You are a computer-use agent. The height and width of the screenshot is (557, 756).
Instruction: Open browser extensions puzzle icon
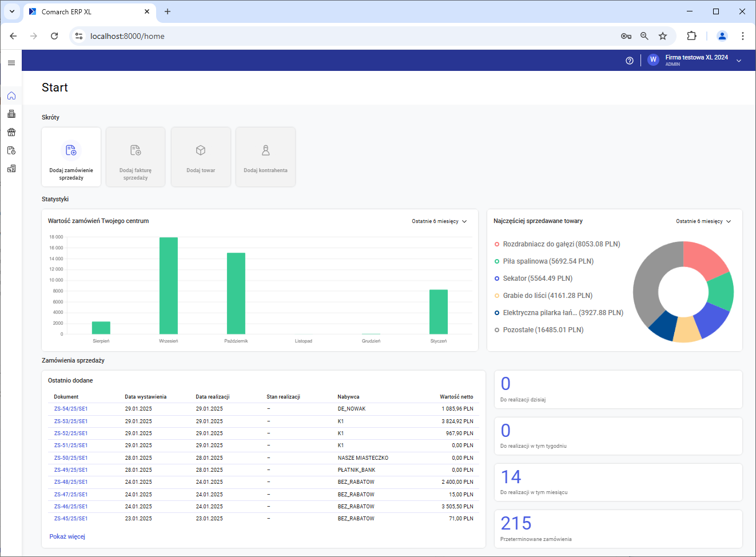click(x=691, y=36)
